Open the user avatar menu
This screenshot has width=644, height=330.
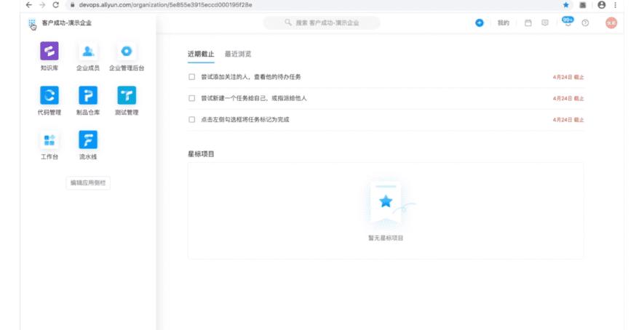coord(611,23)
